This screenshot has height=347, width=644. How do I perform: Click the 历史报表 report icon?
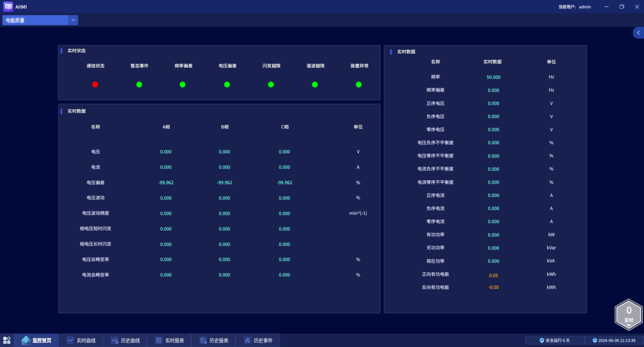pyautogui.click(x=203, y=341)
